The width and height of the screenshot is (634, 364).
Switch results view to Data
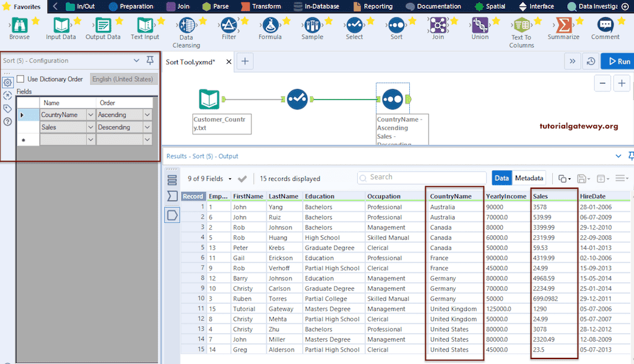coord(502,178)
